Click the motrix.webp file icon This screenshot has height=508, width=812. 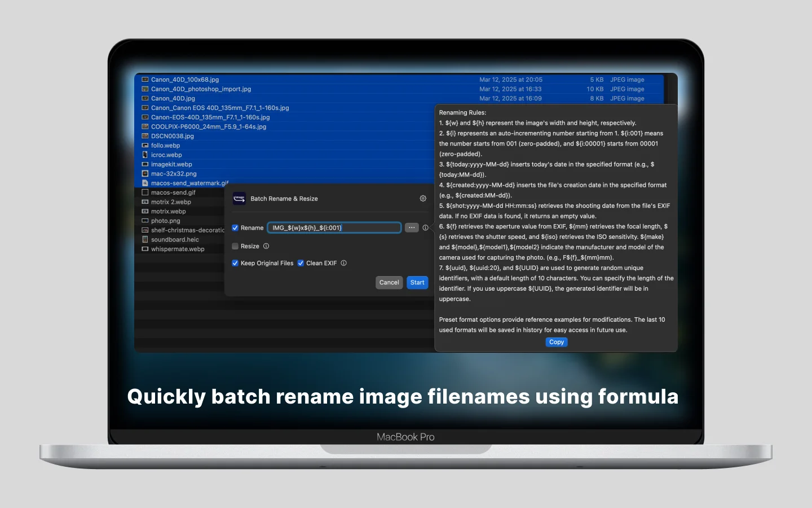pyautogui.click(x=145, y=211)
